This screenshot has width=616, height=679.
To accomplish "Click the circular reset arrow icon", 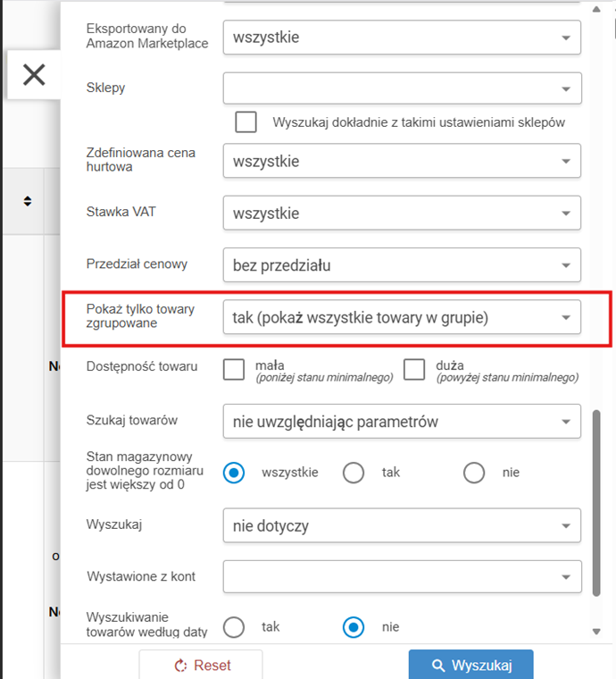I will pyautogui.click(x=180, y=665).
